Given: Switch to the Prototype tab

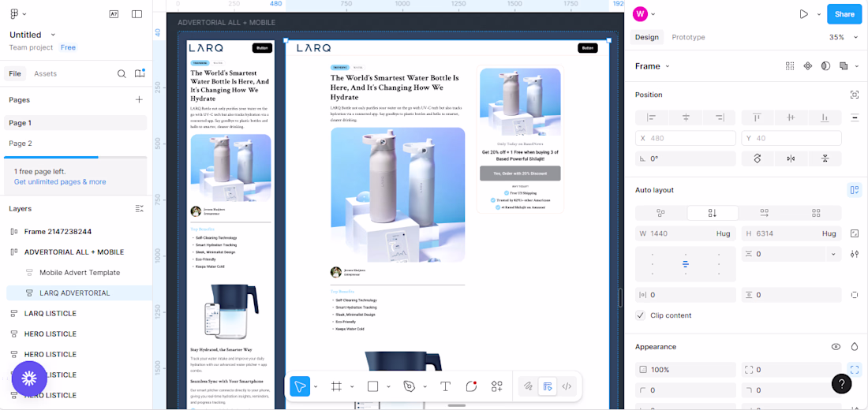Looking at the screenshot, I should tap(688, 37).
